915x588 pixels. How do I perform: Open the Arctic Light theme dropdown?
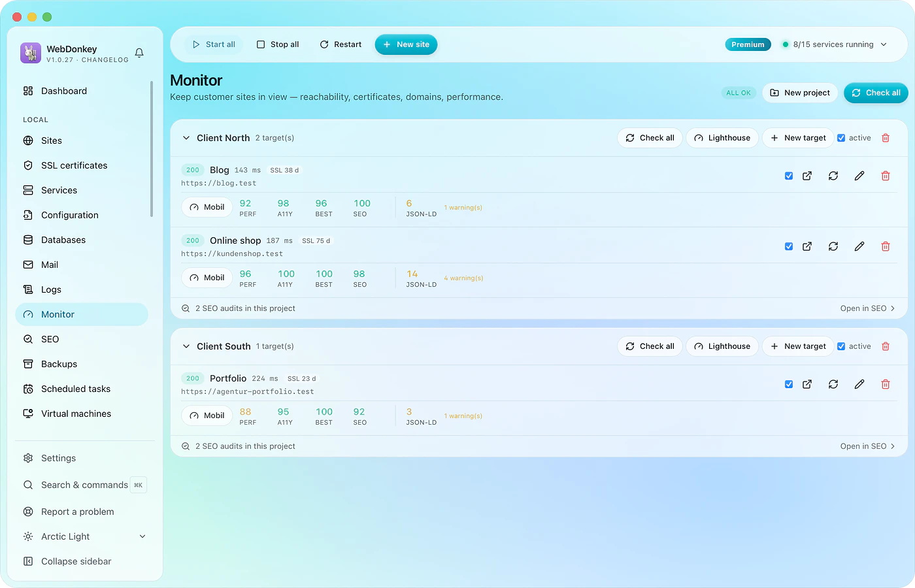84,536
